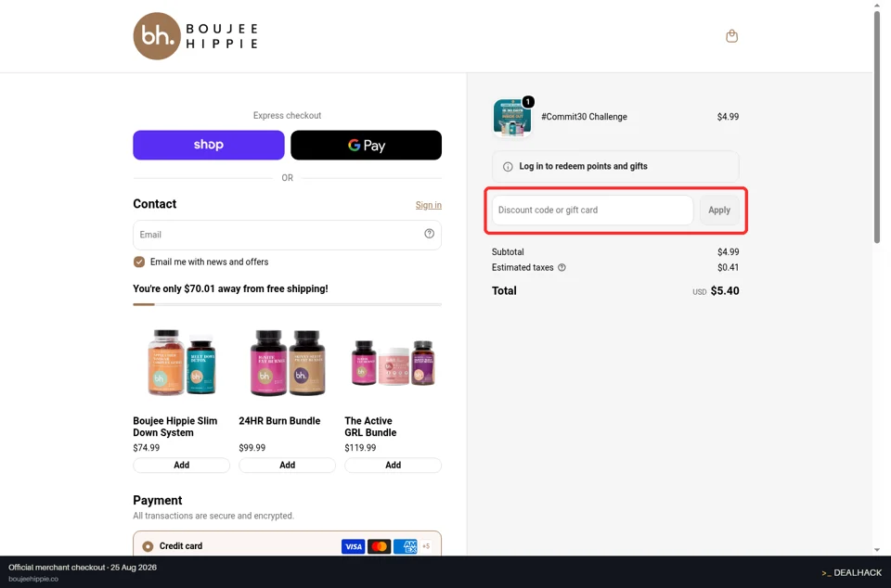
Task: Click the BOUJEE HIPPIE brand name text
Action: 222,36
